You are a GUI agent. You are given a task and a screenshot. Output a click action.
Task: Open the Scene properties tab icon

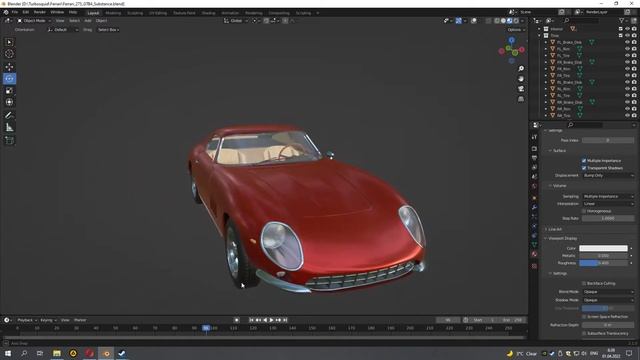(x=534, y=177)
